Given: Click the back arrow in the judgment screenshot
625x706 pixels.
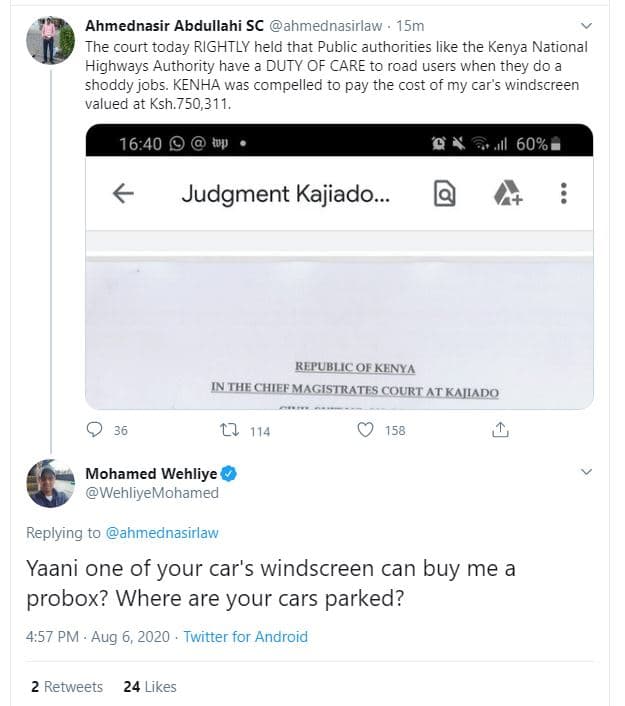Looking at the screenshot, I should click(x=123, y=194).
